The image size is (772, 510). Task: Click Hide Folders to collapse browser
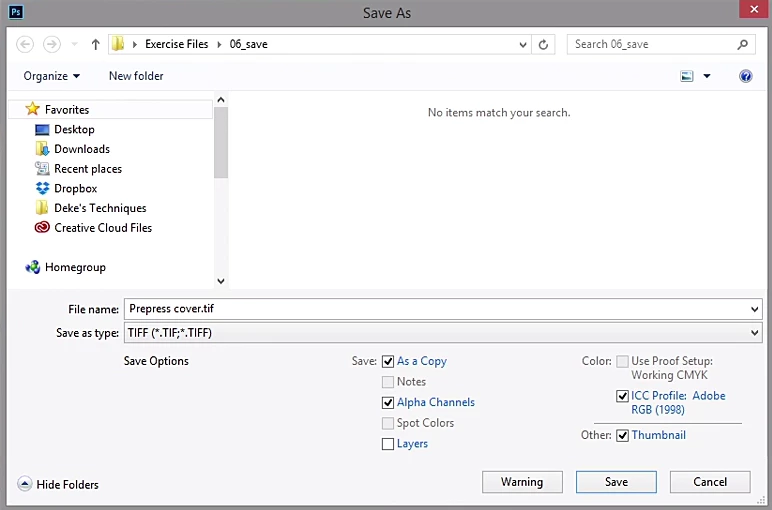(67, 484)
